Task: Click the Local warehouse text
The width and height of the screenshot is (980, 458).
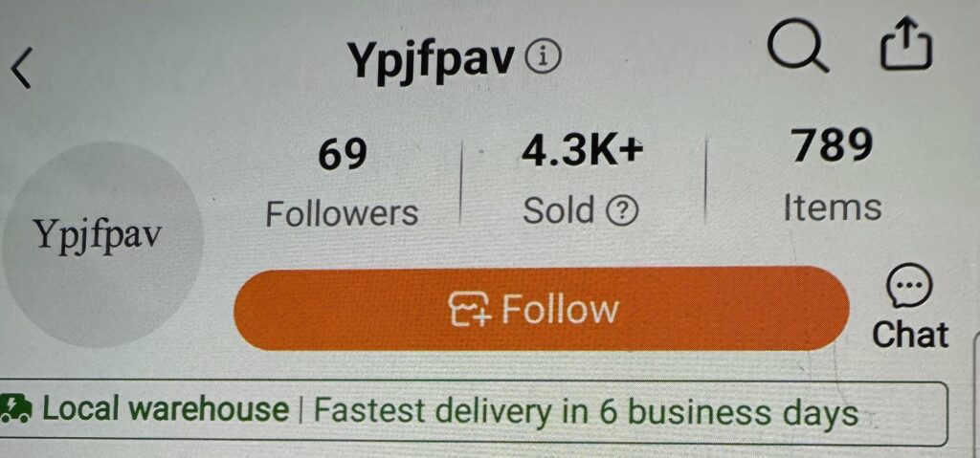Action: [x=166, y=409]
